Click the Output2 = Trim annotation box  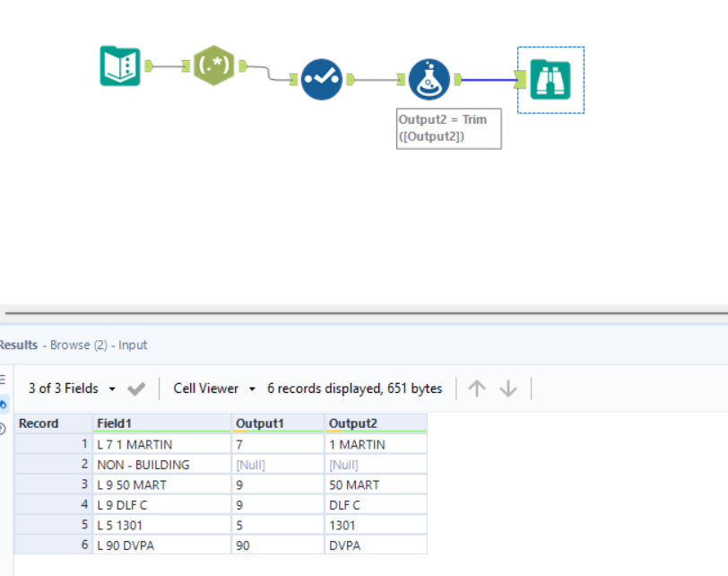coord(448,128)
